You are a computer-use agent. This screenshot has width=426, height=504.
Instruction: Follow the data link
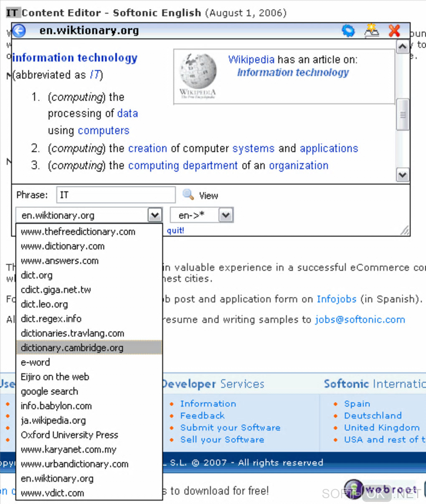[x=127, y=113]
